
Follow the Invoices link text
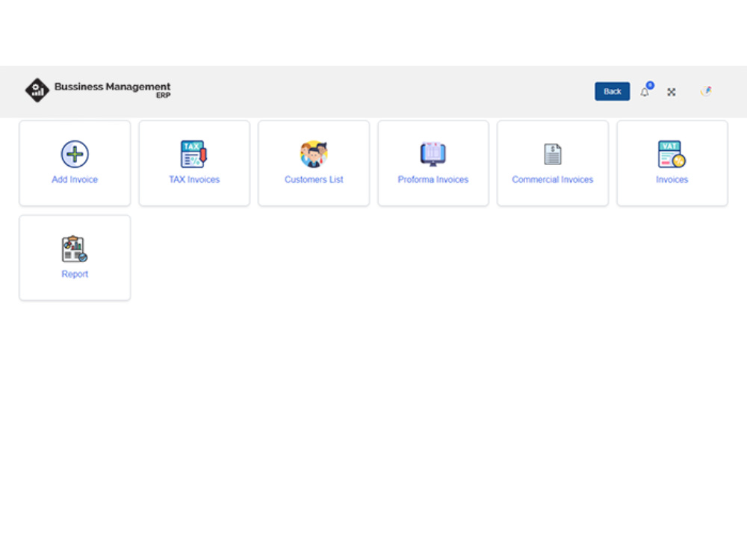(672, 179)
